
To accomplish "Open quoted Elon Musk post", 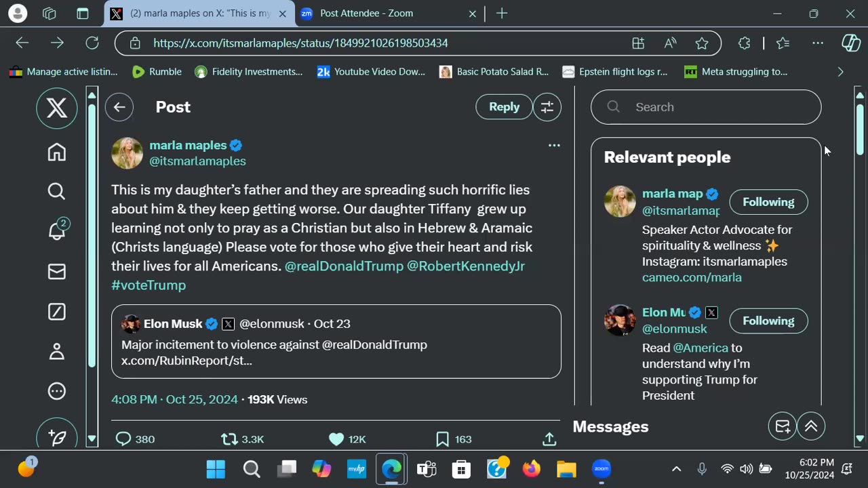I will click(x=336, y=342).
